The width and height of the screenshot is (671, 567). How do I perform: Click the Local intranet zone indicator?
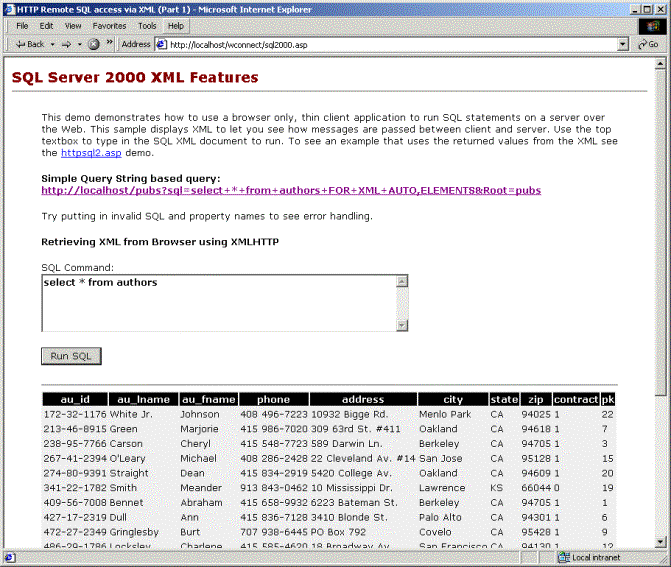(x=590, y=557)
